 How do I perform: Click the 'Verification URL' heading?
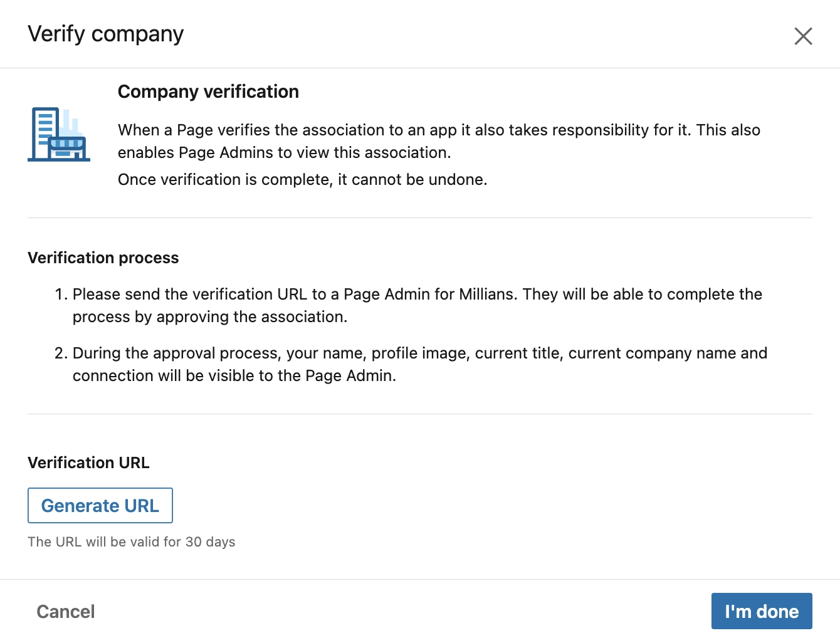(88, 463)
